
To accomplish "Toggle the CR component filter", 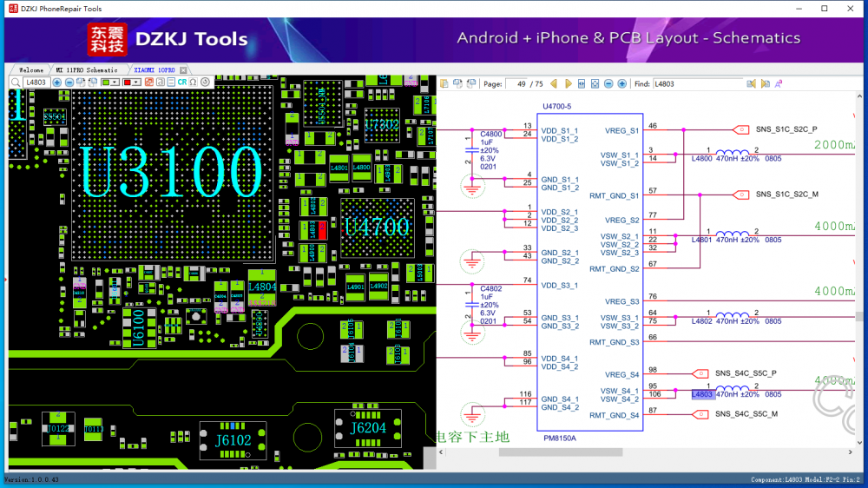I will [x=182, y=82].
